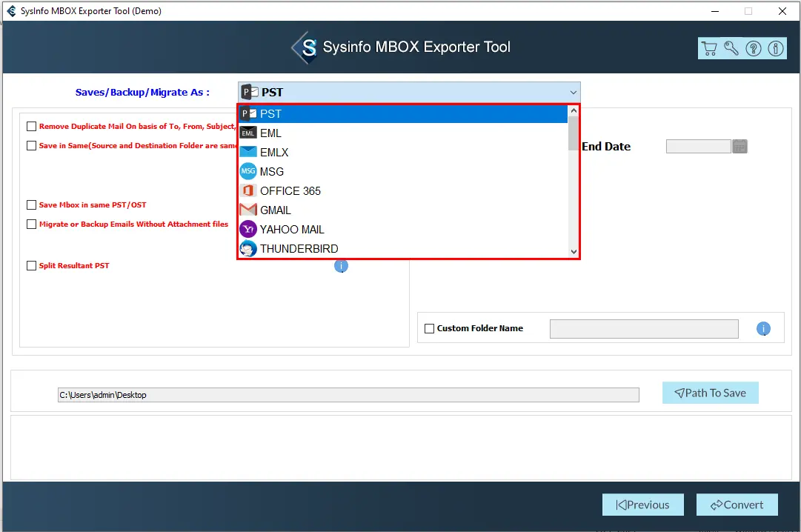Click the info icon next to Custom Folder Name
801x532 pixels.
tap(763, 328)
